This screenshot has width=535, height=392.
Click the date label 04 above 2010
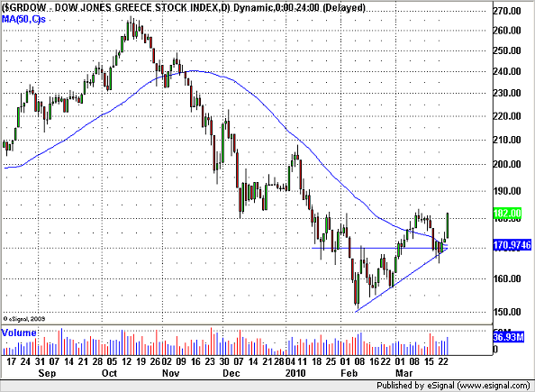pos(290,361)
